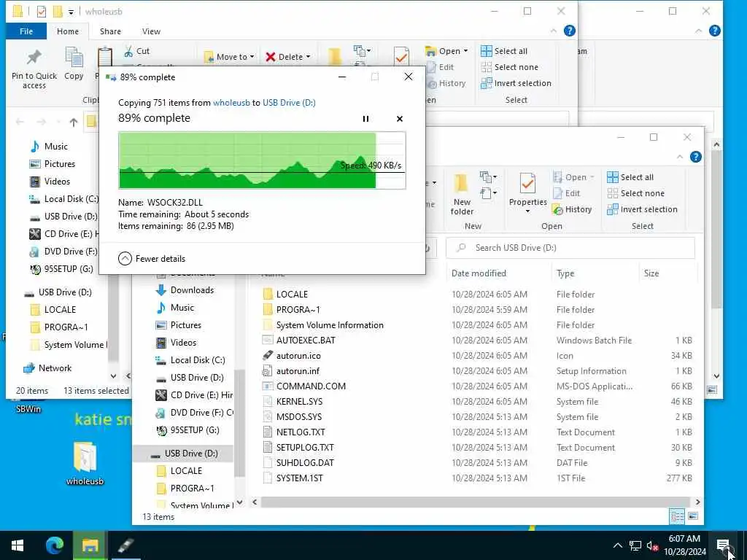The width and height of the screenshot is (747, 560).
Task: Go up one folder in wholeusb window
Action: click(74, 122)
